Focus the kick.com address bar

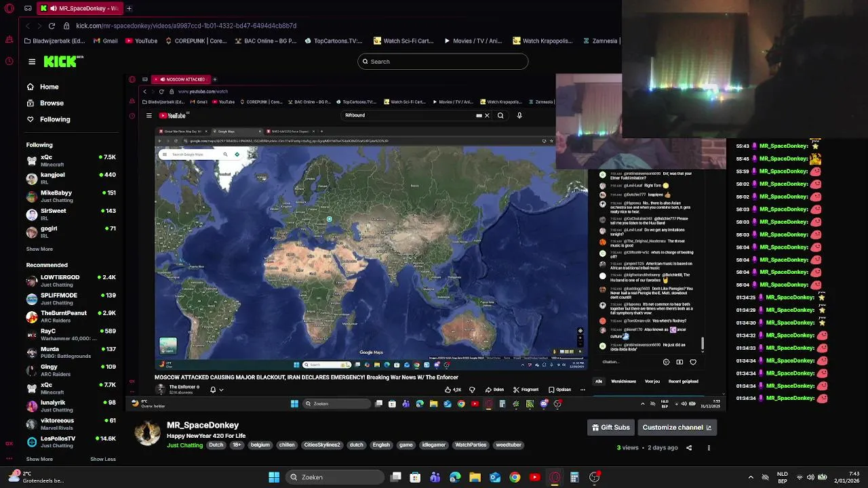click(186, 26)
